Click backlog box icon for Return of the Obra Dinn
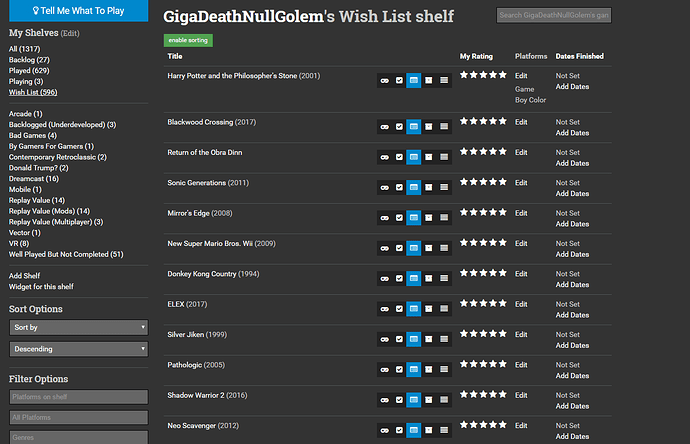The image size is (690, 444). (x=429, y=157)
